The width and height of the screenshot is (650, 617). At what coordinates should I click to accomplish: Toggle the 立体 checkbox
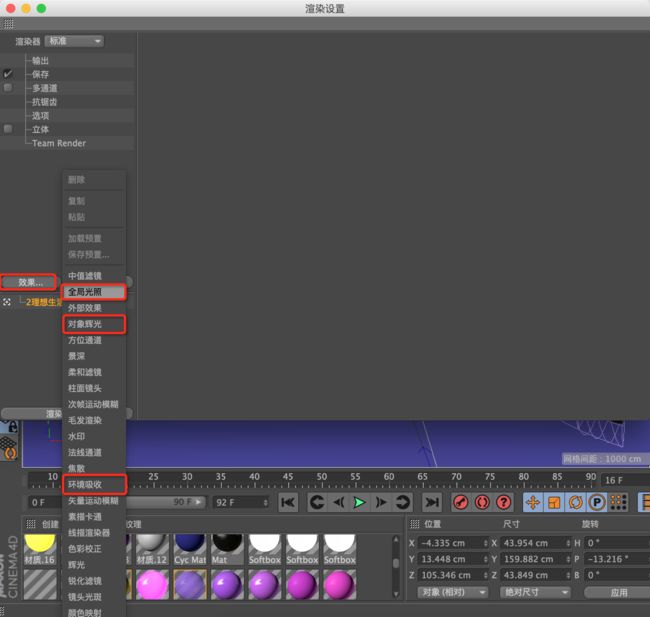(x=8, y=129)
